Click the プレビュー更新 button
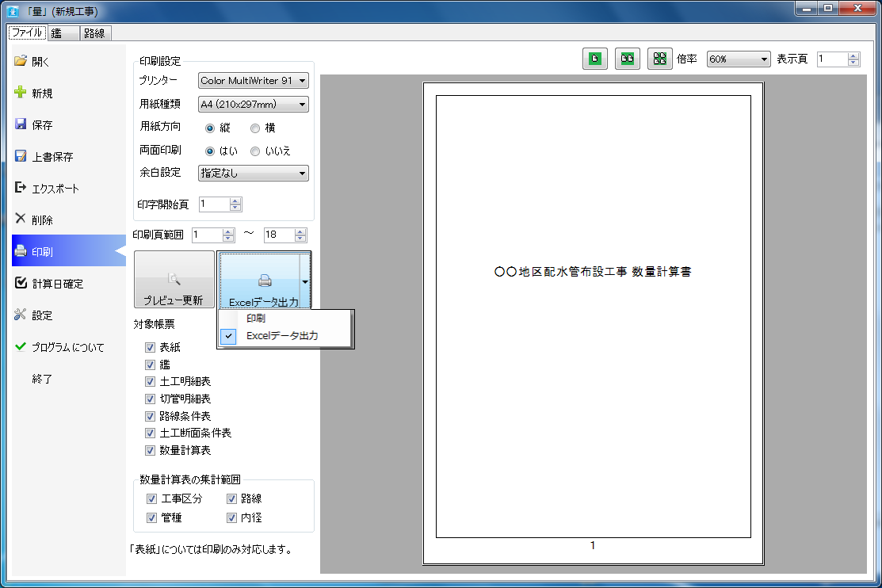882x588 pixels. pos(174,280)
